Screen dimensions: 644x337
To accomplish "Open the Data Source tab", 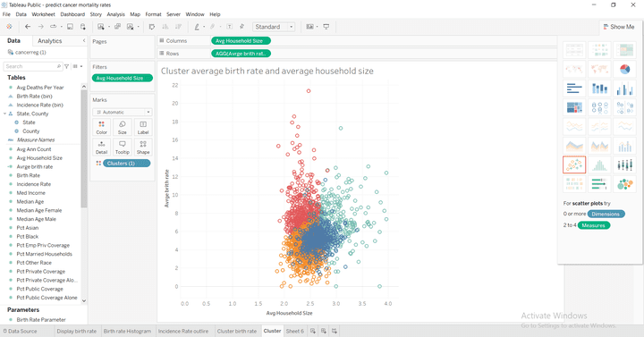I will pos(20,331).
